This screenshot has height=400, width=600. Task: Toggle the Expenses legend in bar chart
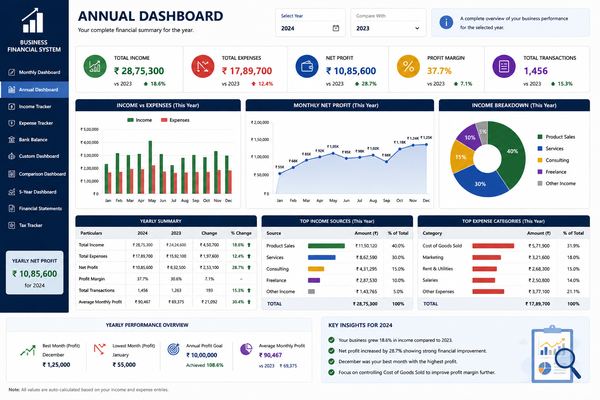[x=175, y=120]
